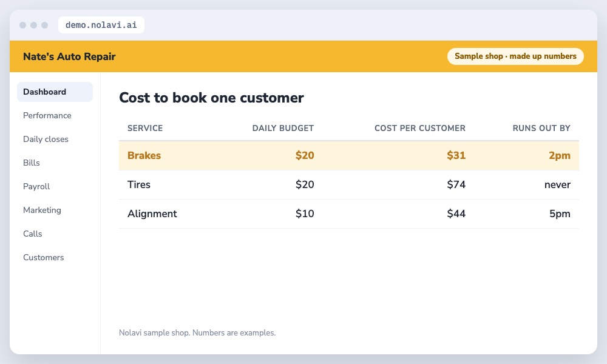Image resolution: width=607 pixels, height=364 pixels.
Task: Click the Nolavi sample shop footer note
Action: [x=197, y=332]
